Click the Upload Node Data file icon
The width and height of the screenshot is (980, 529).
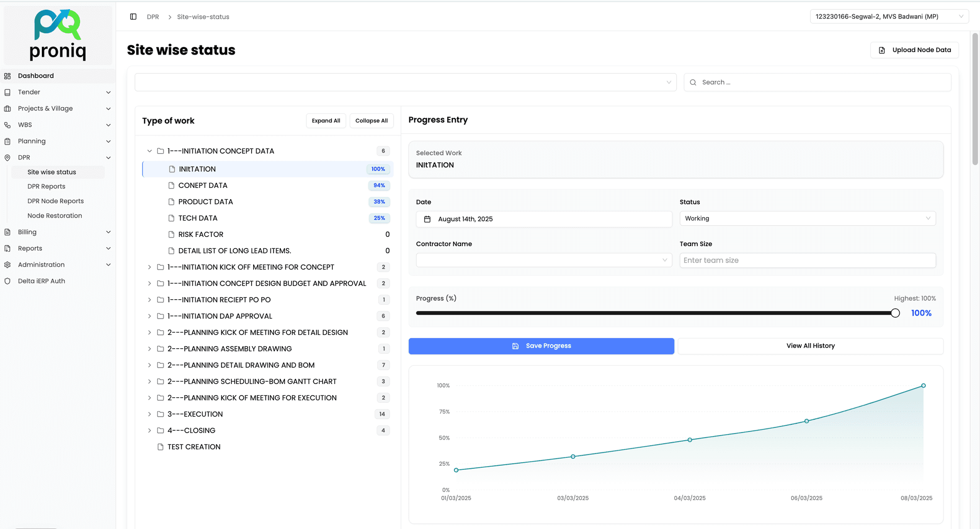(881, 50)
